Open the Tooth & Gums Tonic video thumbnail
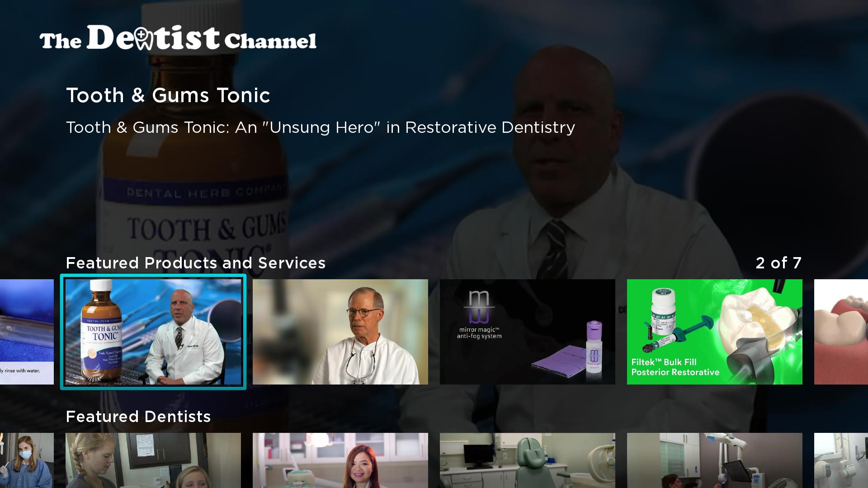The height and width of the screenshot is (488, 868). click(153, 332)
